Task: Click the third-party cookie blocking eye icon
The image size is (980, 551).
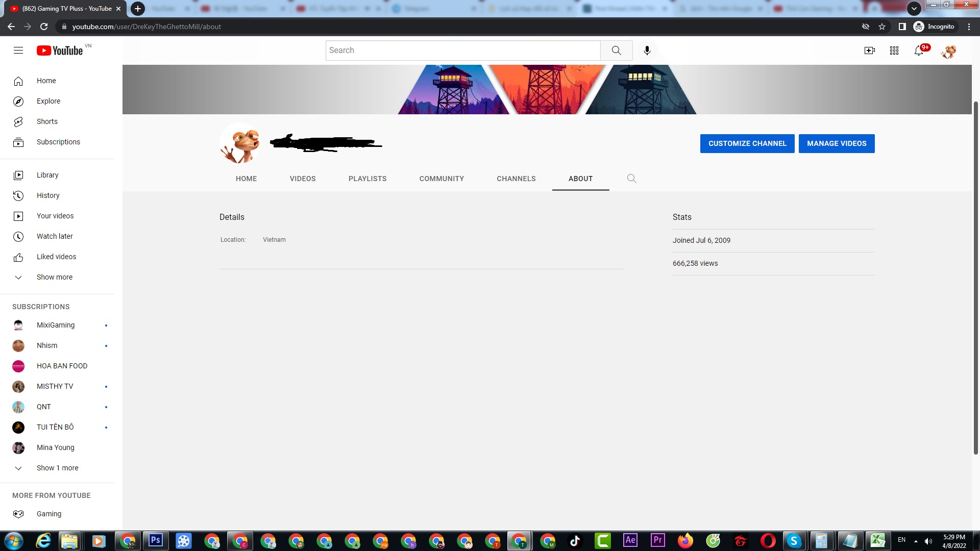Action: pos(866,27)
